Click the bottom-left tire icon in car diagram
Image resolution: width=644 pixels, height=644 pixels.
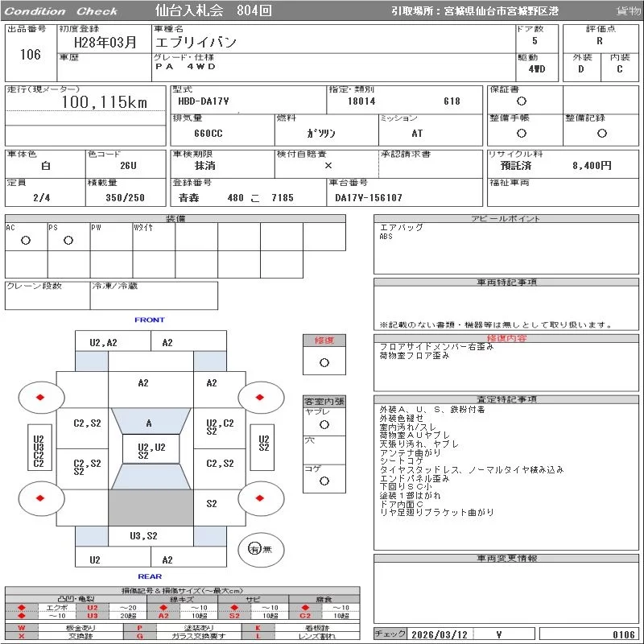(x=39, y=498)
